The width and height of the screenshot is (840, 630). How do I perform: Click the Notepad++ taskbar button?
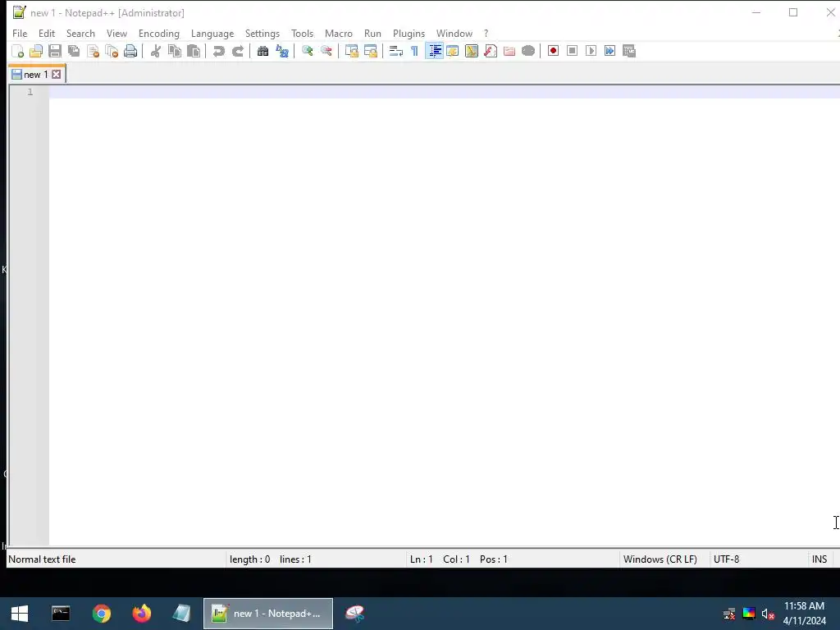click(268, 614)
